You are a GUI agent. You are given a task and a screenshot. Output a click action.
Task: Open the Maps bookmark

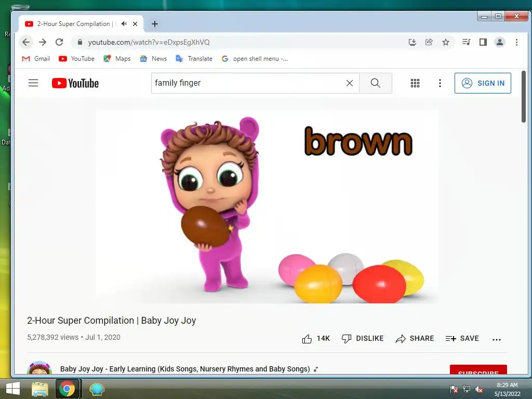click(117, 59)
